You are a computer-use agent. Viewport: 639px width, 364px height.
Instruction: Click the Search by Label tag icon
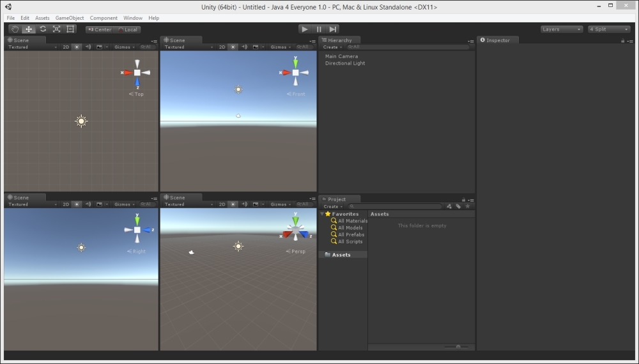(x=458, y=206)
